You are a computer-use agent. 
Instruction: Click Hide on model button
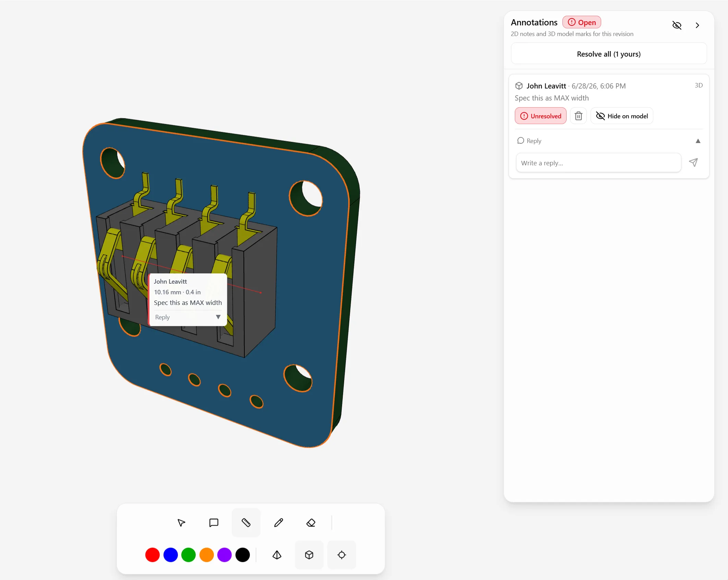(x=622, y=116)
